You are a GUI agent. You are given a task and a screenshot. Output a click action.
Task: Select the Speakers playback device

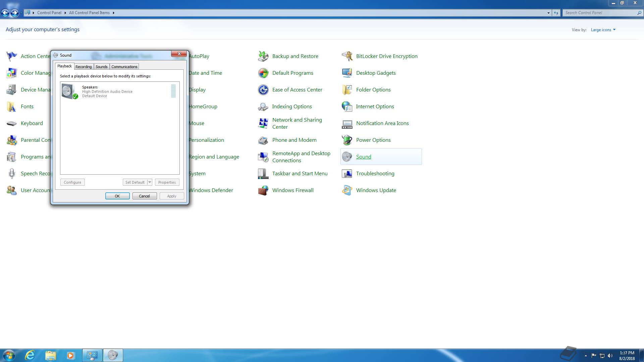coord(120,91)
